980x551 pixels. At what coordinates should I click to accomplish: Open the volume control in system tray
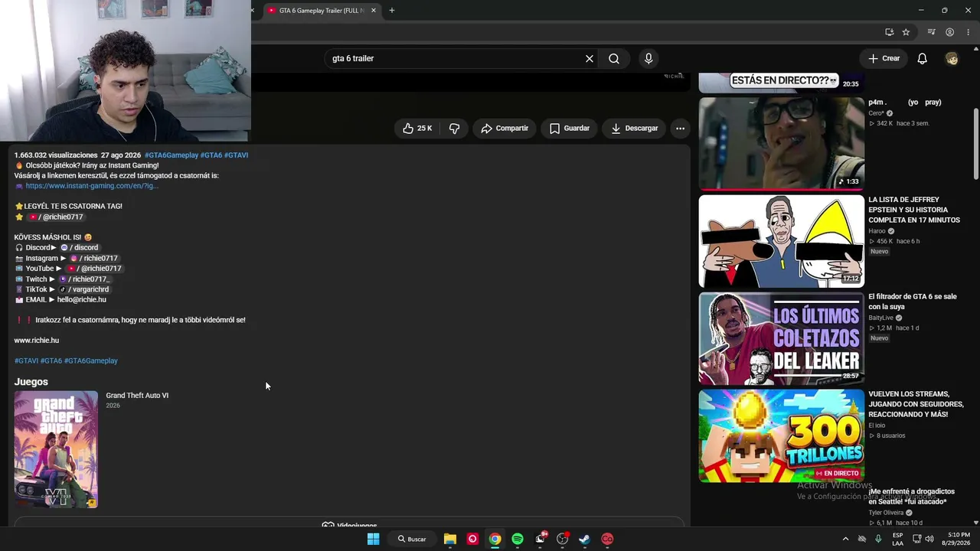click(929, 539)
